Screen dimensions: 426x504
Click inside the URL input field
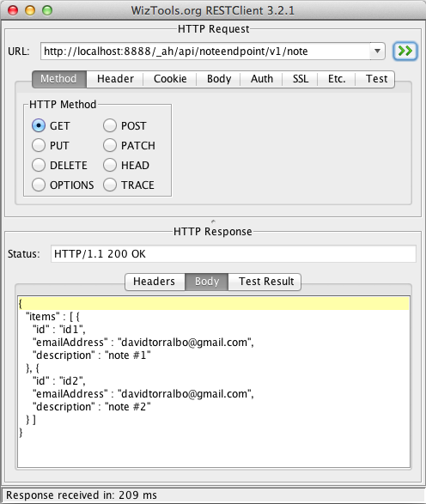click(205, 52)
